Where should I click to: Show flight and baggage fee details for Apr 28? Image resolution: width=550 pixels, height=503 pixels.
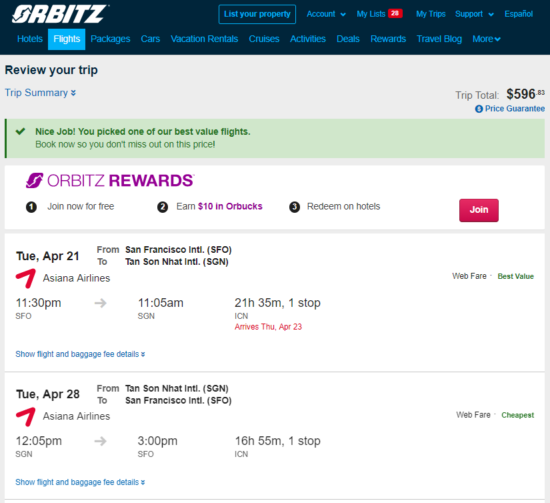tap(80, 482)
